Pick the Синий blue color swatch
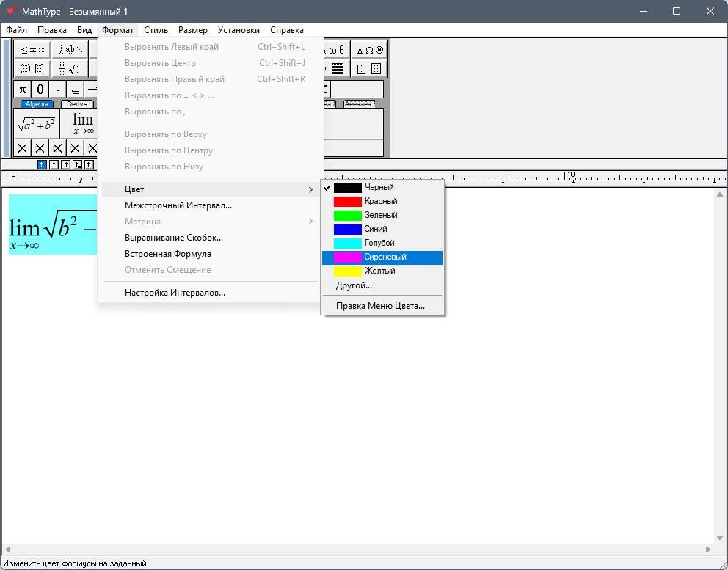 click(347, 230)
